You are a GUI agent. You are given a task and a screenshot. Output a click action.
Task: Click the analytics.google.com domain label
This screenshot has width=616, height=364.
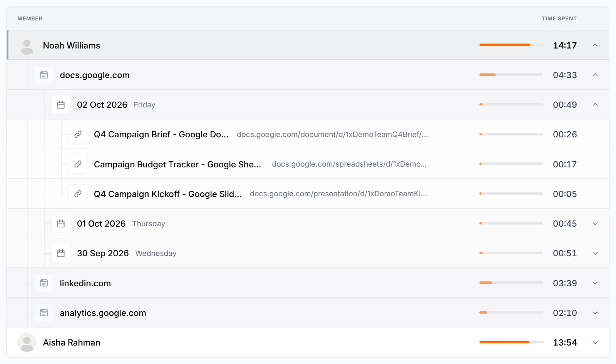click(103, 313)
